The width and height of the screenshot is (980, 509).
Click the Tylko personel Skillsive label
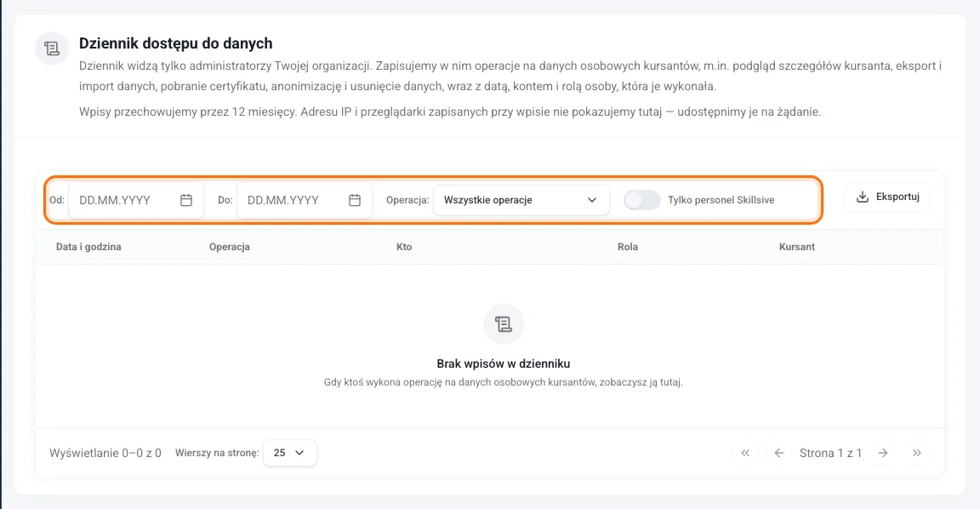pos(721,200)
